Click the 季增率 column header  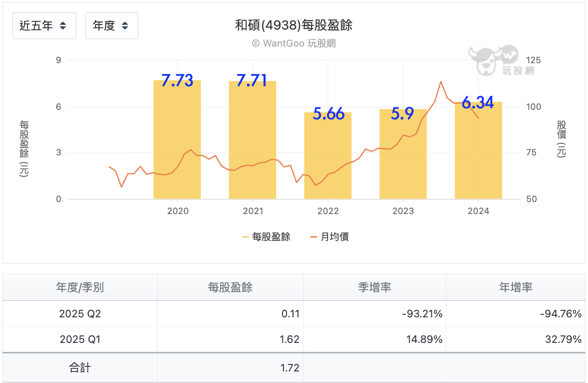coord(375,287)
